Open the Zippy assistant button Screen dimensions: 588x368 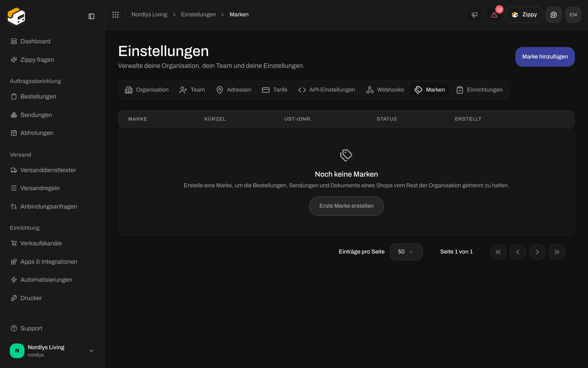(524, 15)
